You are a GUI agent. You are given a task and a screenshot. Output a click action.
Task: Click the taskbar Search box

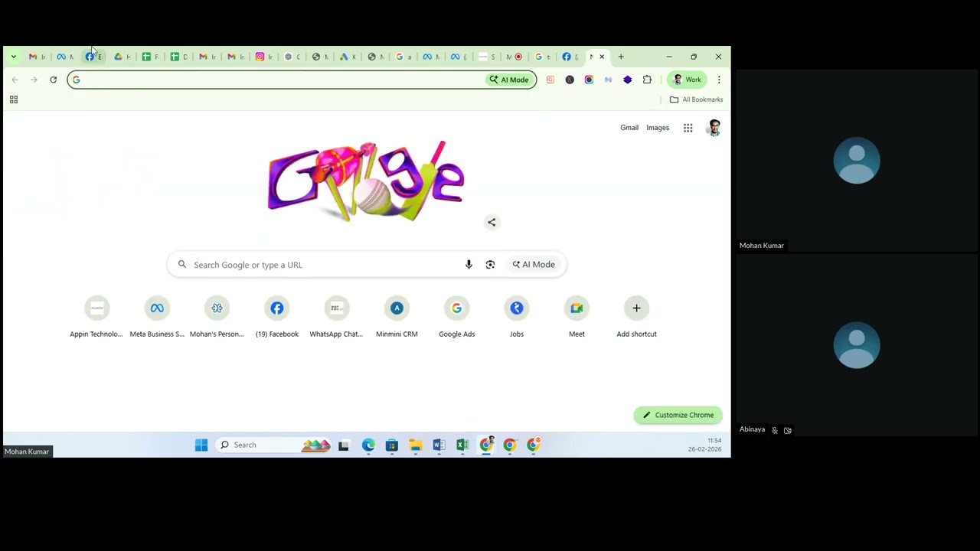[275, 445]
